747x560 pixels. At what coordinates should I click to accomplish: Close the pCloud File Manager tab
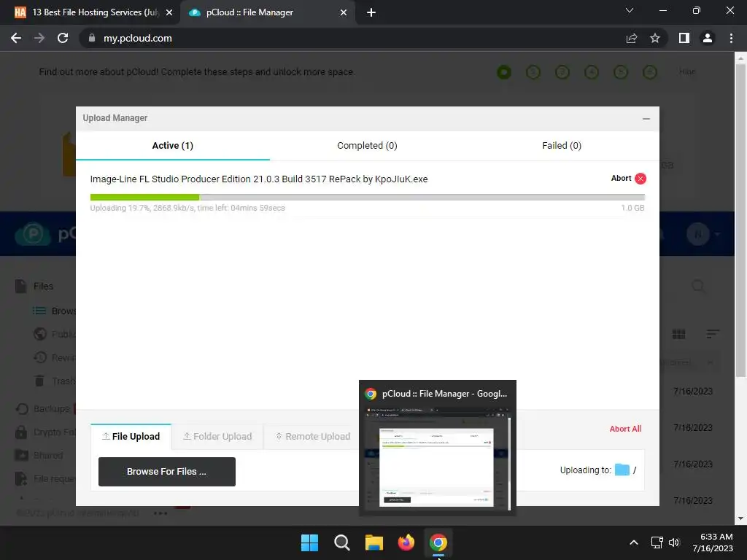pos(344,12)
